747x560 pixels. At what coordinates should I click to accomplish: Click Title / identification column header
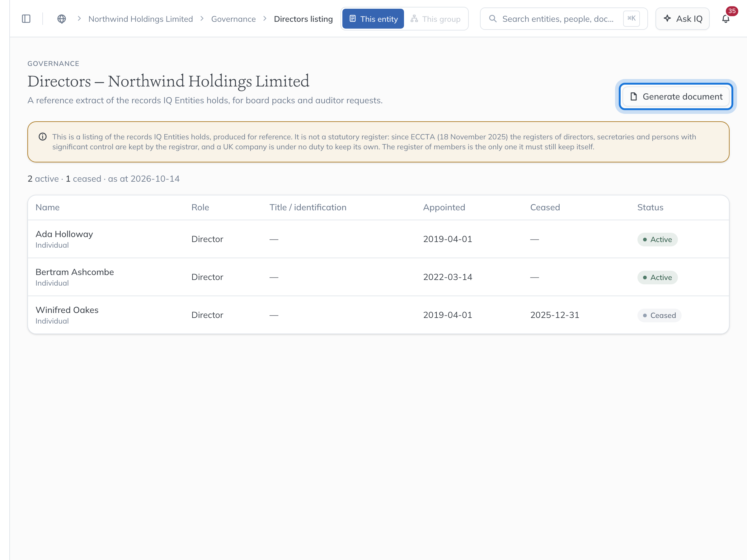[308, 207]
